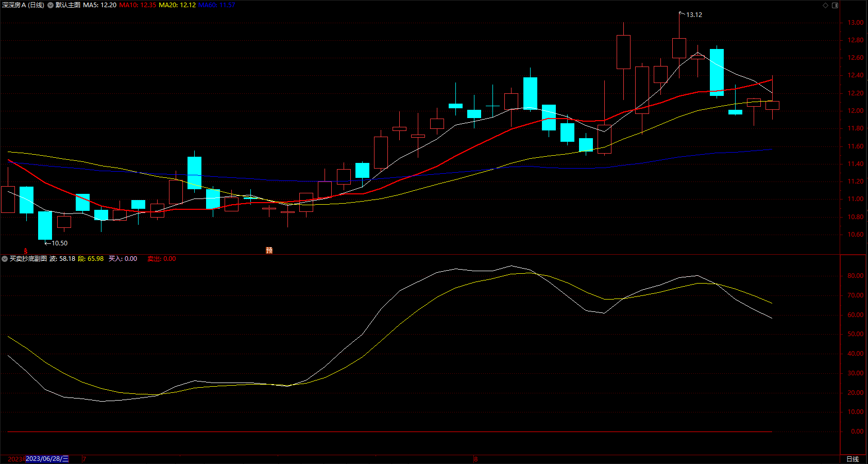The image size is (868, 464).
Task: Click the 20.00 indicator axis label
Action: tap(856, 393)
